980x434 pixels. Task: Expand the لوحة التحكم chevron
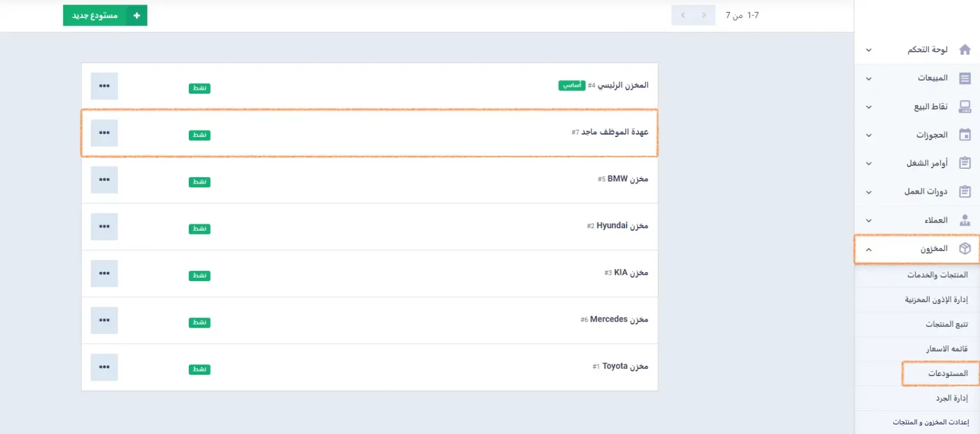click(x=868, y=50)
